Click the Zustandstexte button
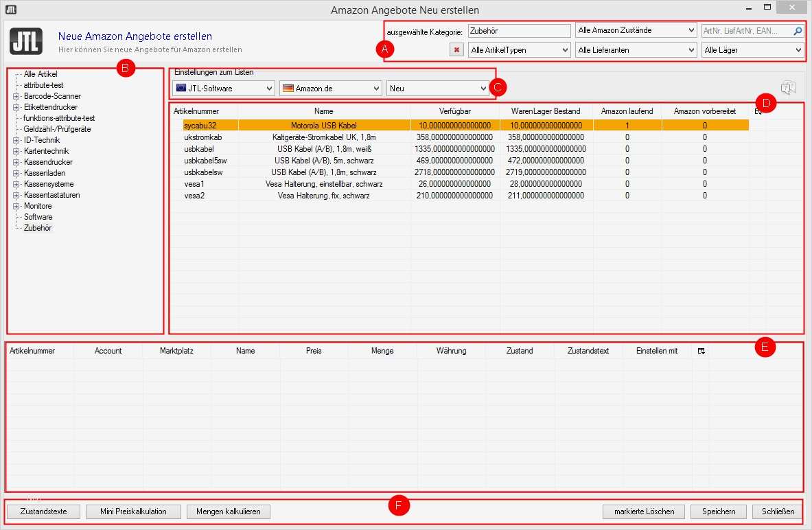The width and height of the screenshot is (812, 530). coord(43,512)
